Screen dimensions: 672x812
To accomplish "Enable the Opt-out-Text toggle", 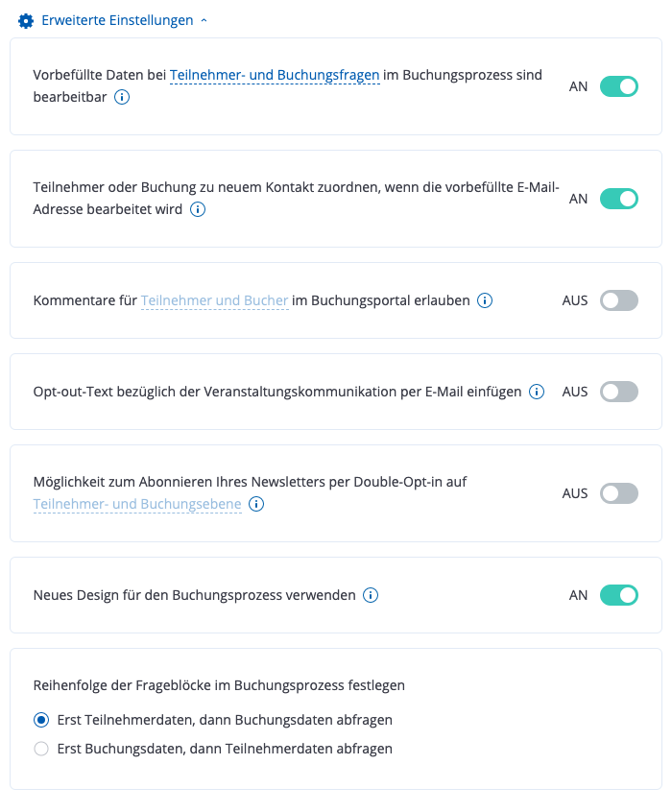I will [618, 392].
